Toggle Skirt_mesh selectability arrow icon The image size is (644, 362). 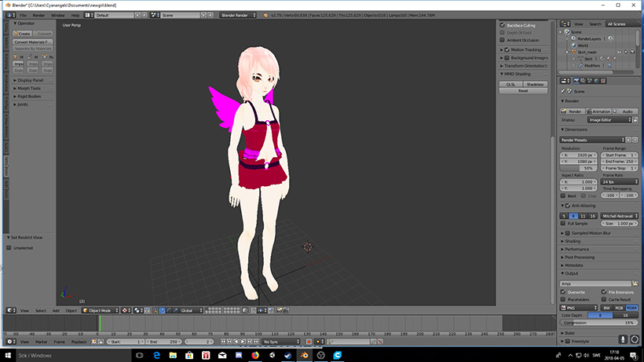[x=626, y=52]
